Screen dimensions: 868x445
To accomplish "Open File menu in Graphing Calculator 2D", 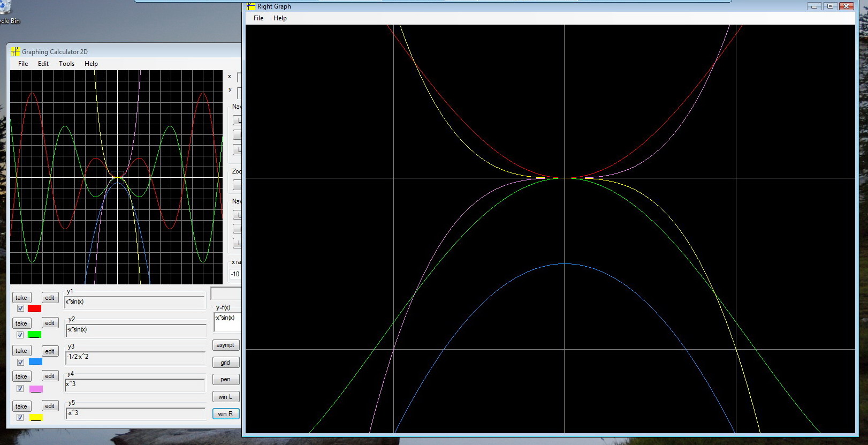I will tap(23, 63).
